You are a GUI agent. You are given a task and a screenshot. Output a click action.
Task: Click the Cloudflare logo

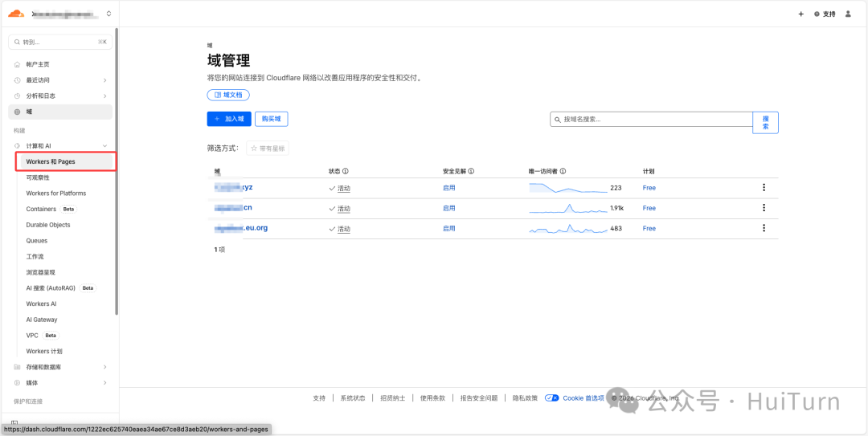[16, 14]
